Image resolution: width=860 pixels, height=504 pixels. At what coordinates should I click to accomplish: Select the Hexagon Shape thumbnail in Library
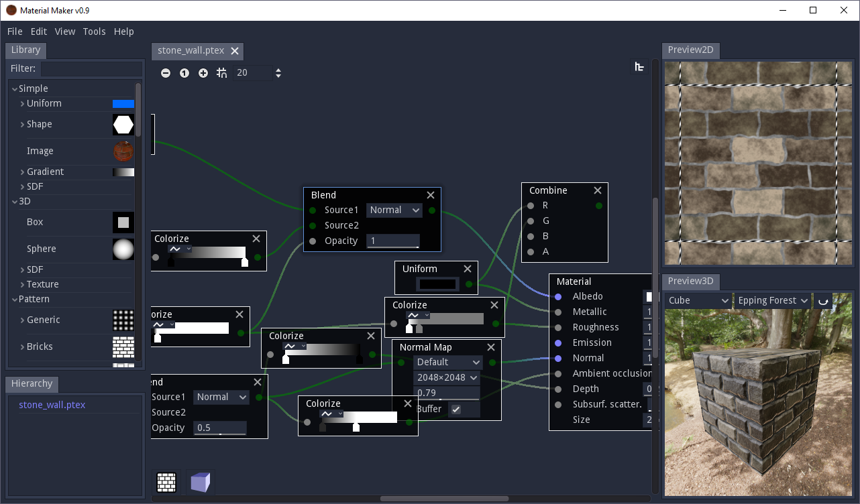point(123,124)
